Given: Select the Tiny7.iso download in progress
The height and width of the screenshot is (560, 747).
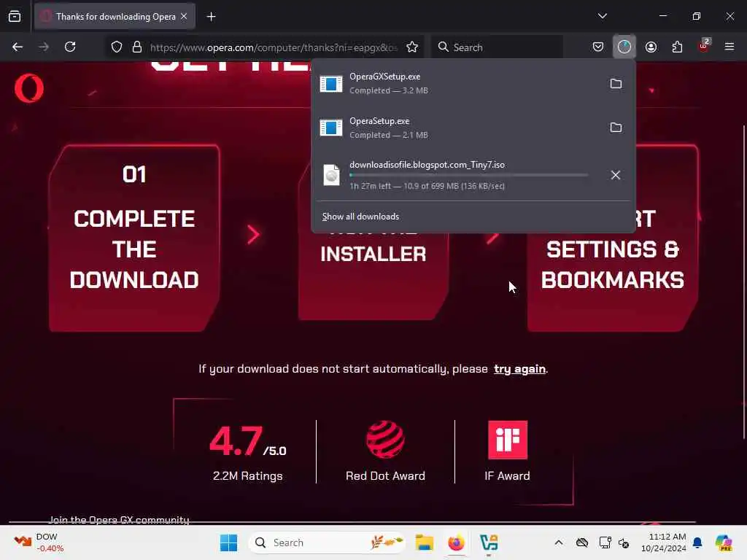Looking at the screenshot, I should 457,175.
